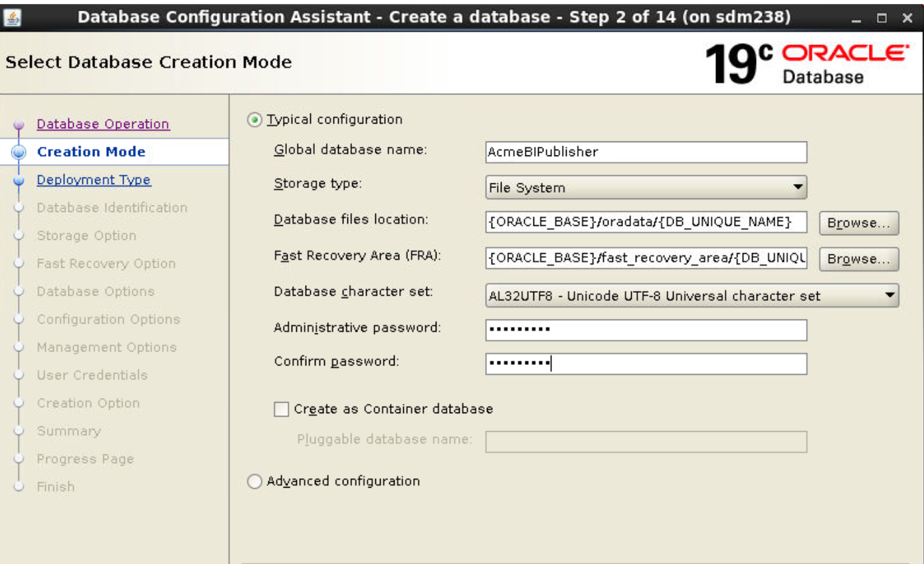
Task: Open the Database character set dropdown
Action: 692,296
